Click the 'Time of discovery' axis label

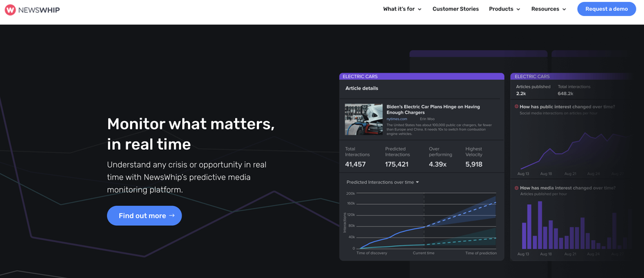(x=372, y=254)
